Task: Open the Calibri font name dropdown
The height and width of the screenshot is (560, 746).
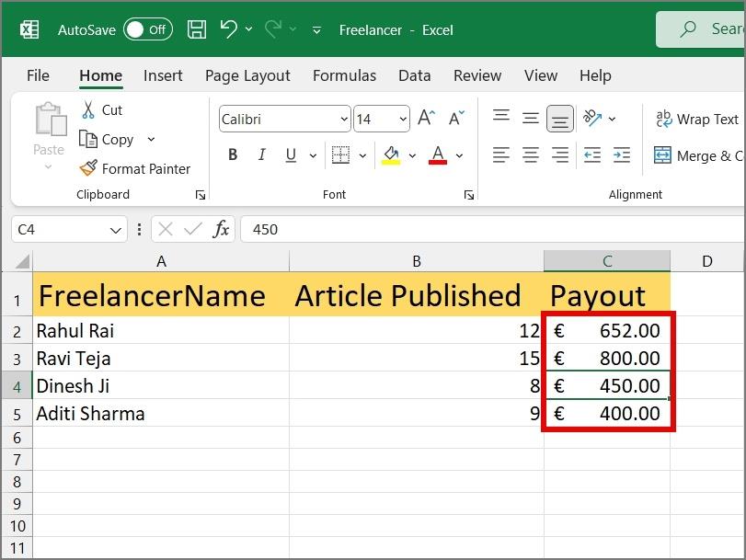Action: coord(344,119)
